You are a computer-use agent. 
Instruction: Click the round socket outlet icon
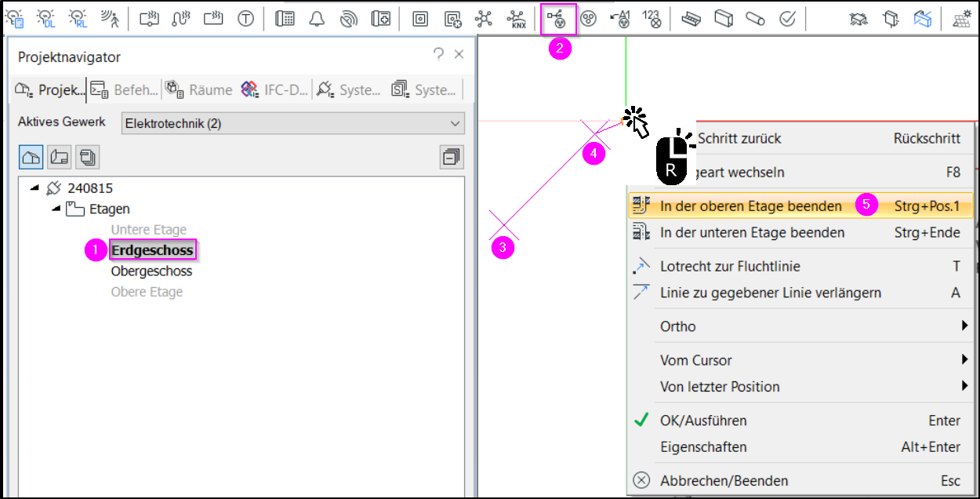[588, 19]
